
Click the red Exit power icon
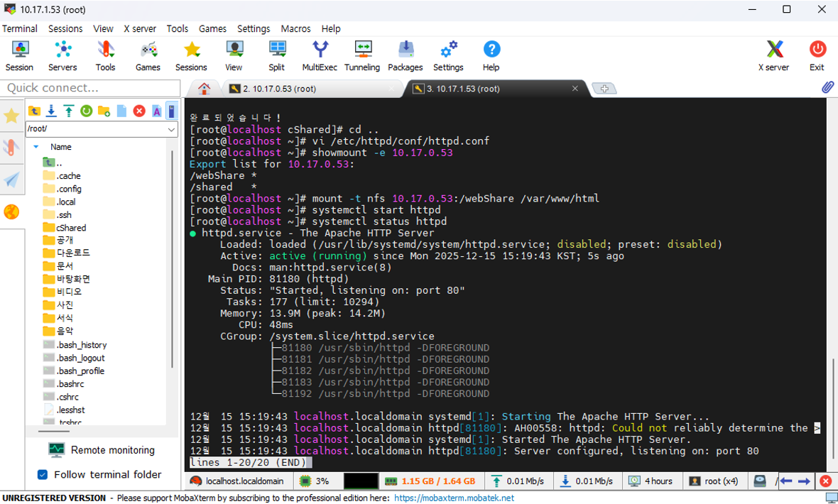click(x=817, y=55)
